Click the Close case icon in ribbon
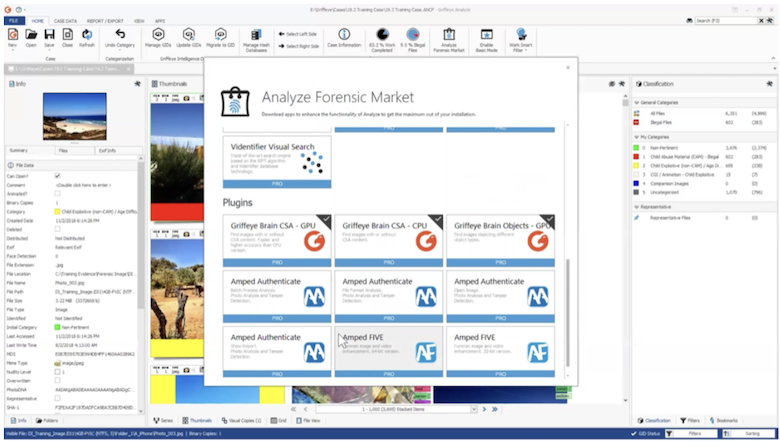 point(68,34)
